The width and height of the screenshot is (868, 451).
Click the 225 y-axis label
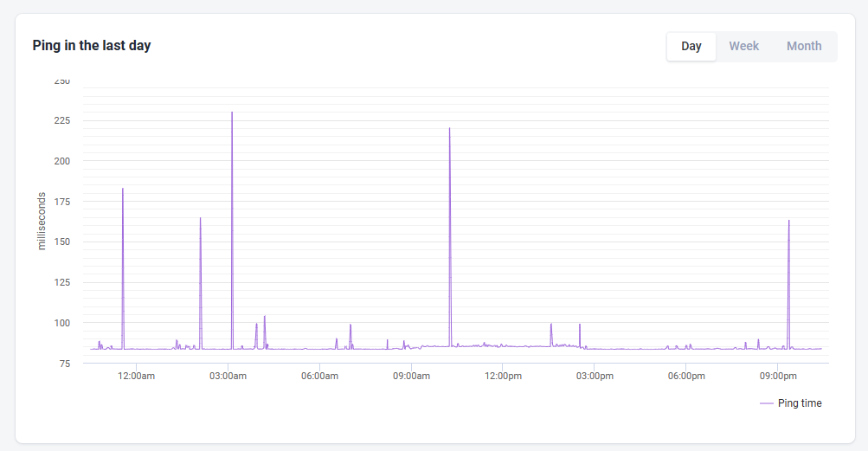(62, 120)
